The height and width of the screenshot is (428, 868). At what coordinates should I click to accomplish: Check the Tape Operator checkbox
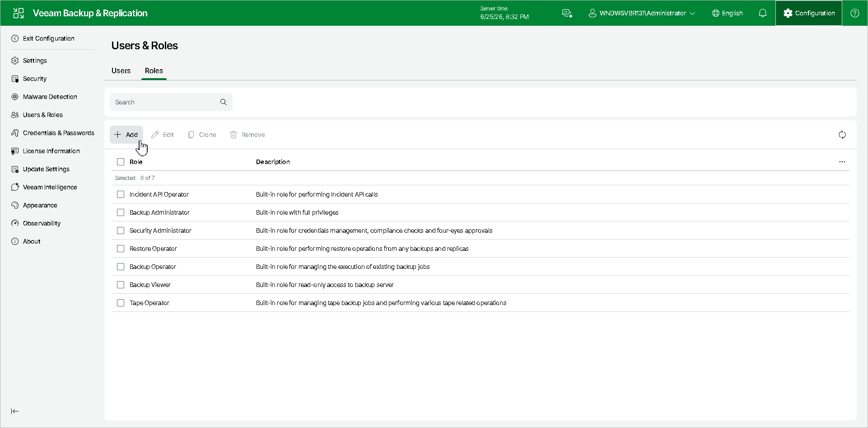(x=121, y=303)
